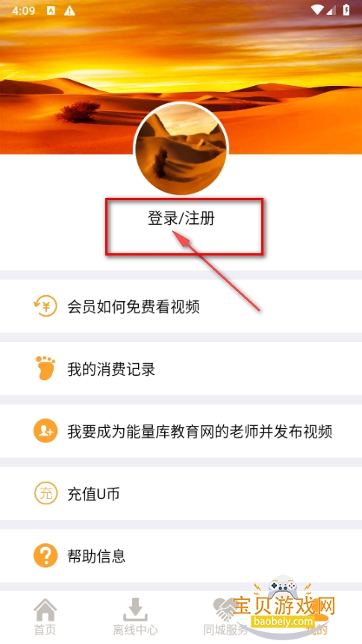The width and height of the screenshot is (362, 644).
Task: Switch to the 首页 tab
Action: coord(45,617)
